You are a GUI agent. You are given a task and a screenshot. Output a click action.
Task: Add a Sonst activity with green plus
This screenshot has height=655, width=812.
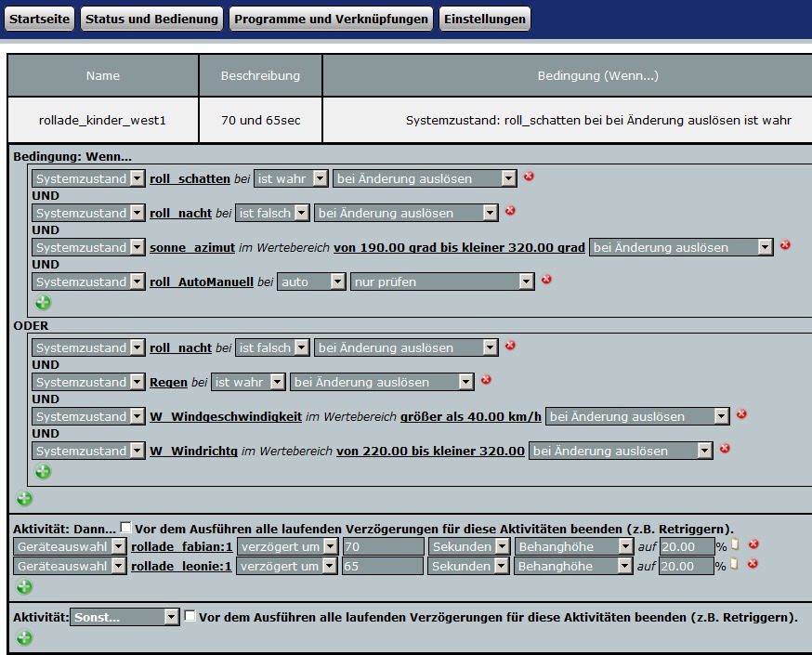click(24, 638)
